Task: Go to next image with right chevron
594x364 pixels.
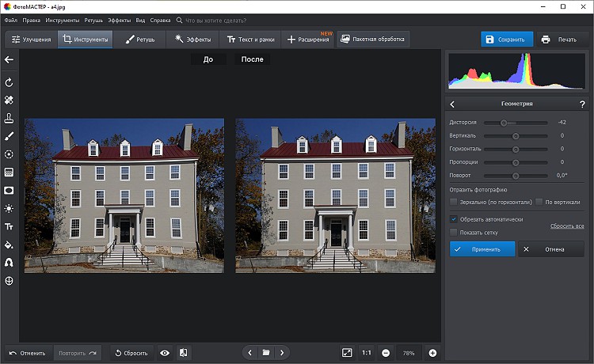Action: [x=282, y=352]
